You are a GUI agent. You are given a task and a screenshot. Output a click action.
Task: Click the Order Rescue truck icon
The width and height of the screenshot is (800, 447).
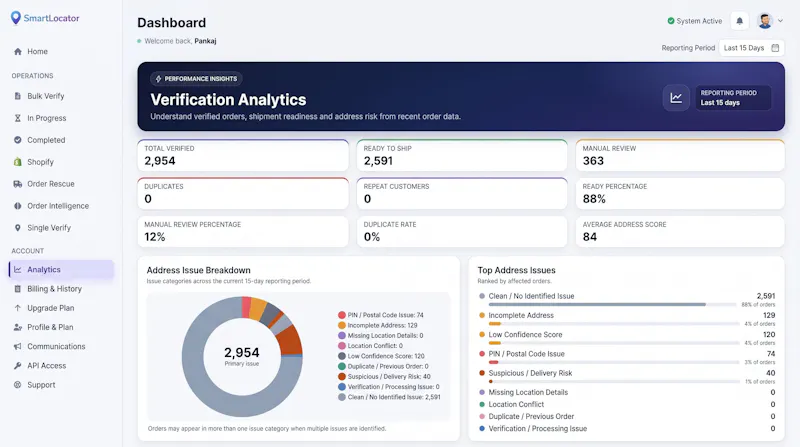[x=18, y=184]
